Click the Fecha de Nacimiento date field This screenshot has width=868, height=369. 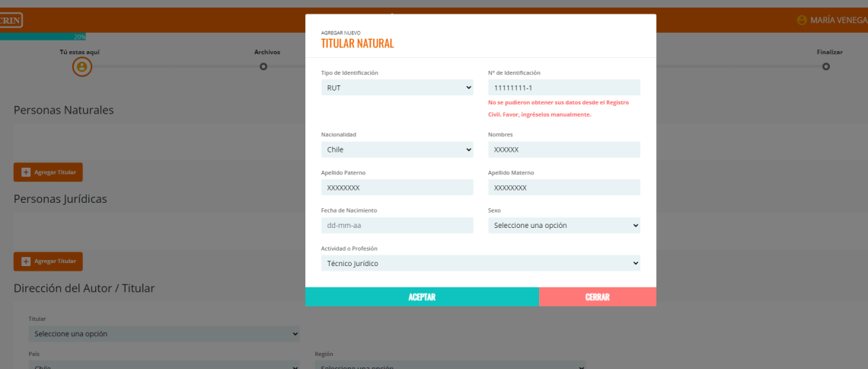pos(397,225)
